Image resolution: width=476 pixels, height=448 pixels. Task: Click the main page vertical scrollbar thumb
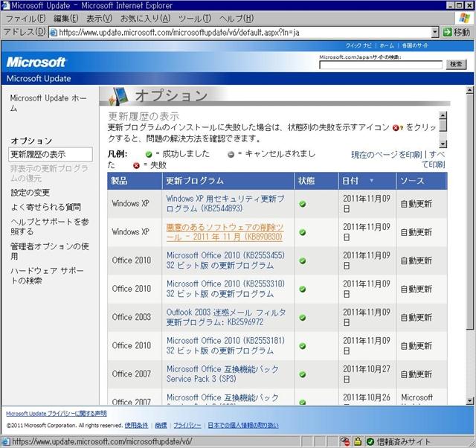click(x=469, y=211)
